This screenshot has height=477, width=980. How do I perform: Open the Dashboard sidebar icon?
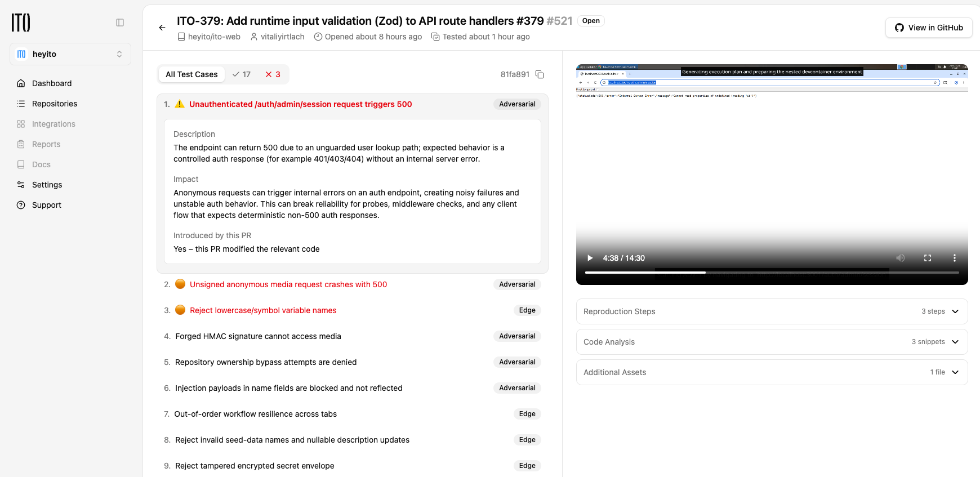coord(21,83)
